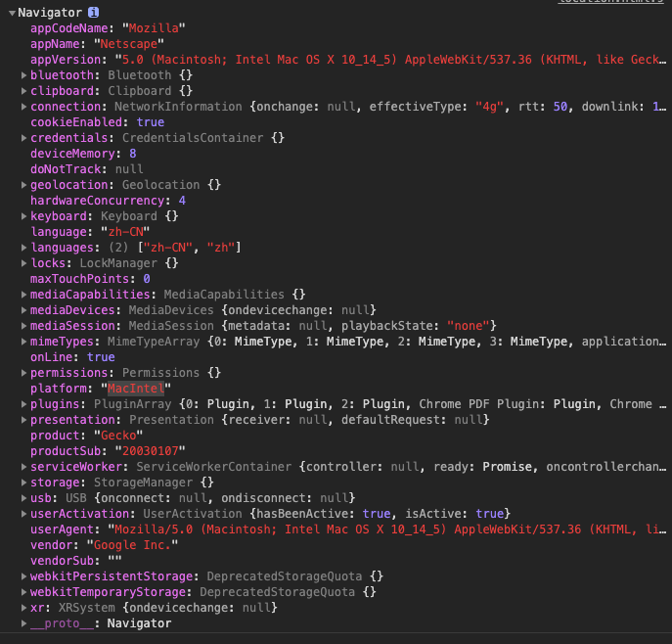Expand the presentation property
The height and width of the screenshot is (644, 672).
coord(24,420)
